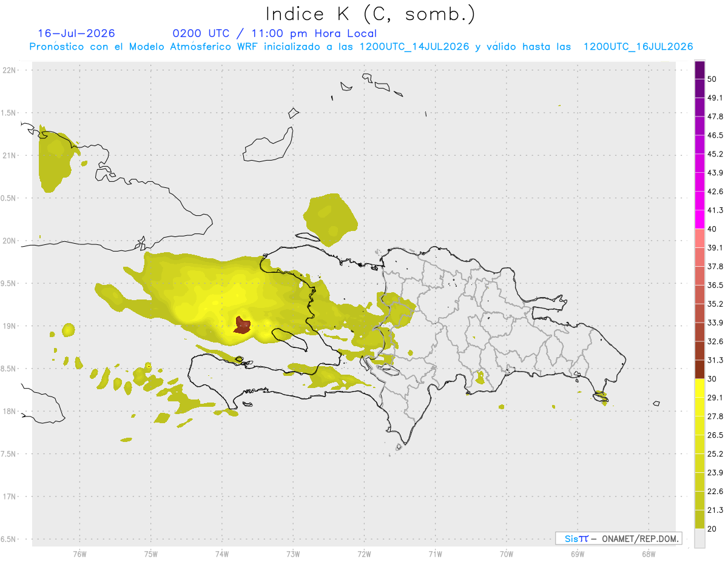This screenshot has width=728, height=562.
Task: Click the longitude axis label "69W"
Action: [x=578, y=554]
